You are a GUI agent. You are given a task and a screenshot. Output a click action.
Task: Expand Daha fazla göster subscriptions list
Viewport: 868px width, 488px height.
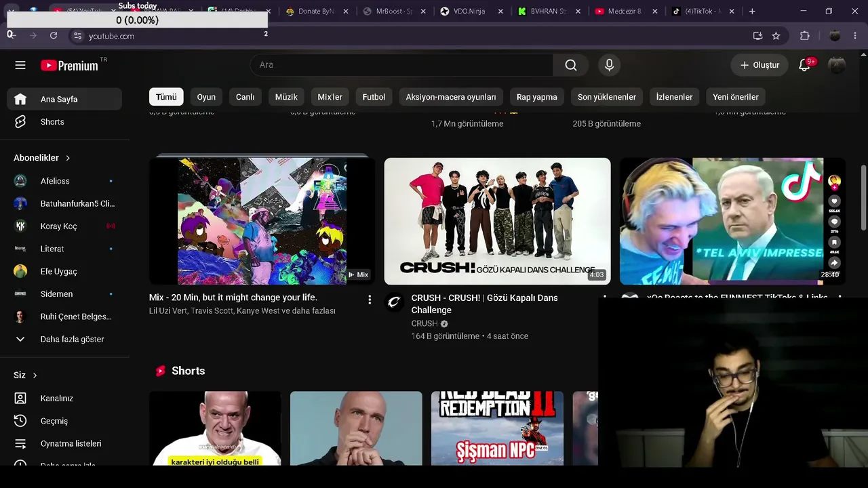tap(64, 340)
